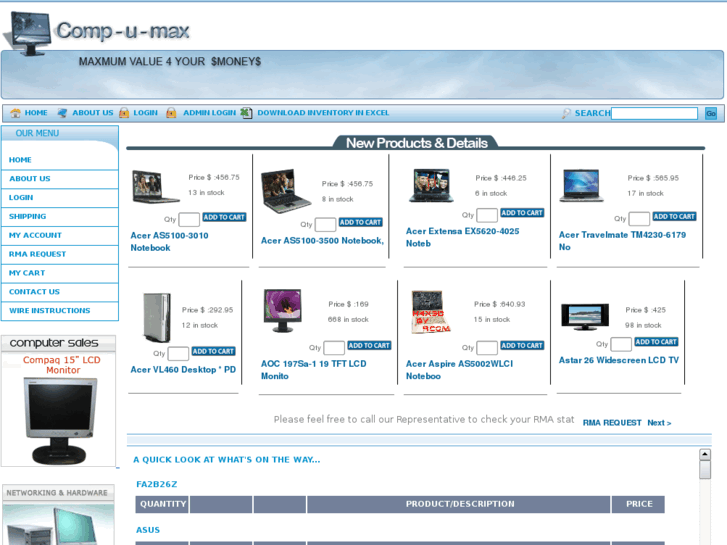Click the Compaq LCD monitor image

click(60, 421)
